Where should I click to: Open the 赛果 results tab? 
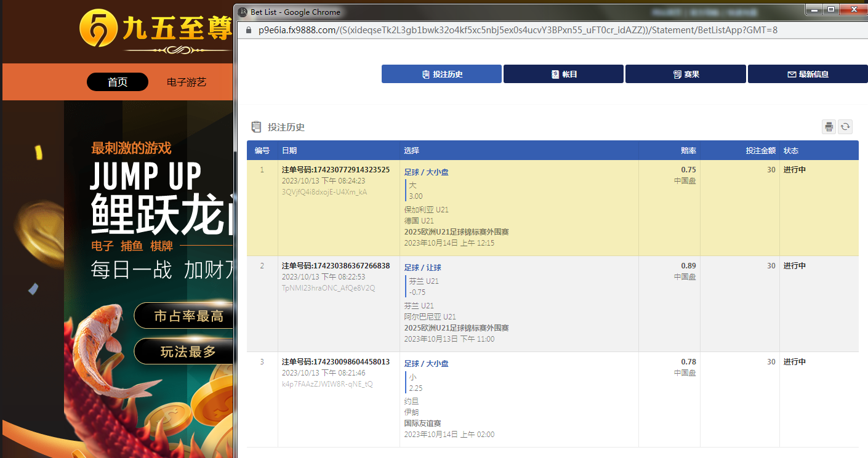[685, 74]
